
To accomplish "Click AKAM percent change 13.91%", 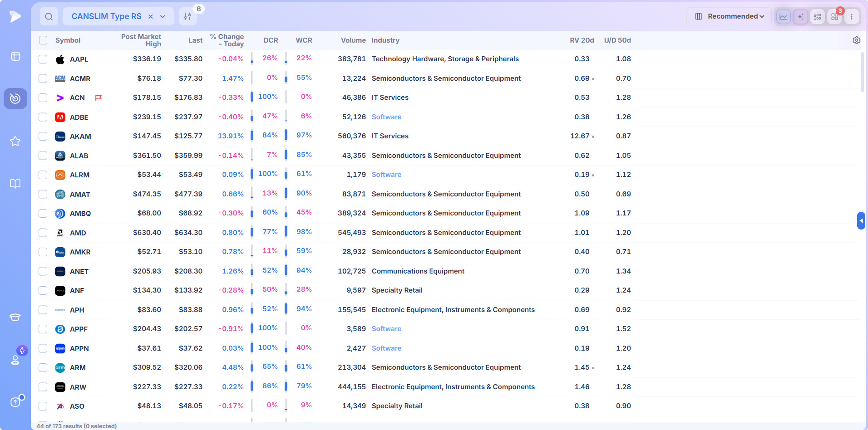I will tap(231, 136).
